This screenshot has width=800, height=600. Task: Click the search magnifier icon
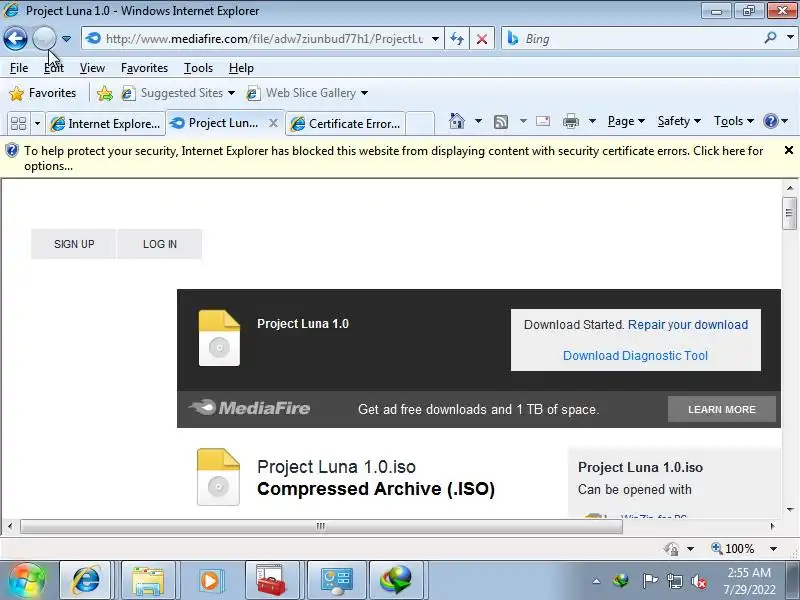point(770,38)
